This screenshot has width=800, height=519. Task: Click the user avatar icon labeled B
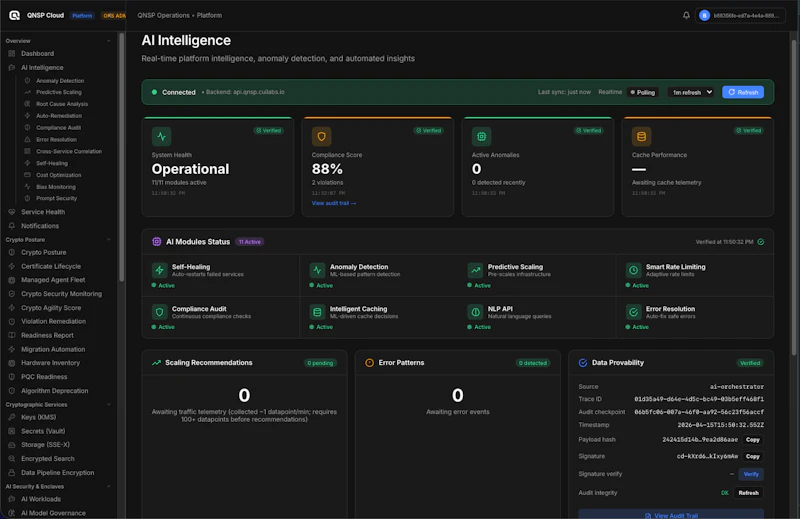tap(704, 15)
